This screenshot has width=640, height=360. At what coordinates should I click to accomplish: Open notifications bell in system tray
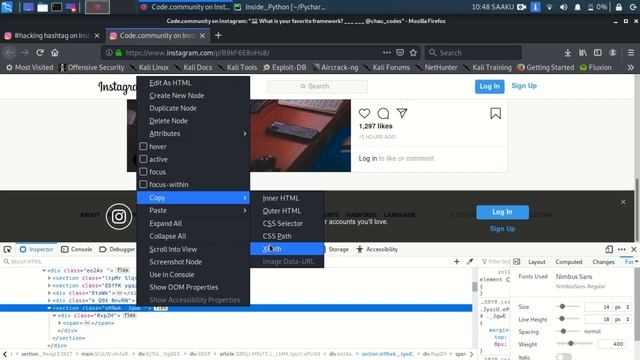click(578, 7)
